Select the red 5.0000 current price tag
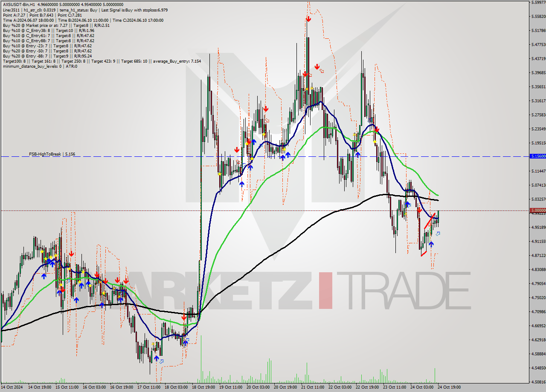This screenshot has height=392, width=546. point(537,210)
